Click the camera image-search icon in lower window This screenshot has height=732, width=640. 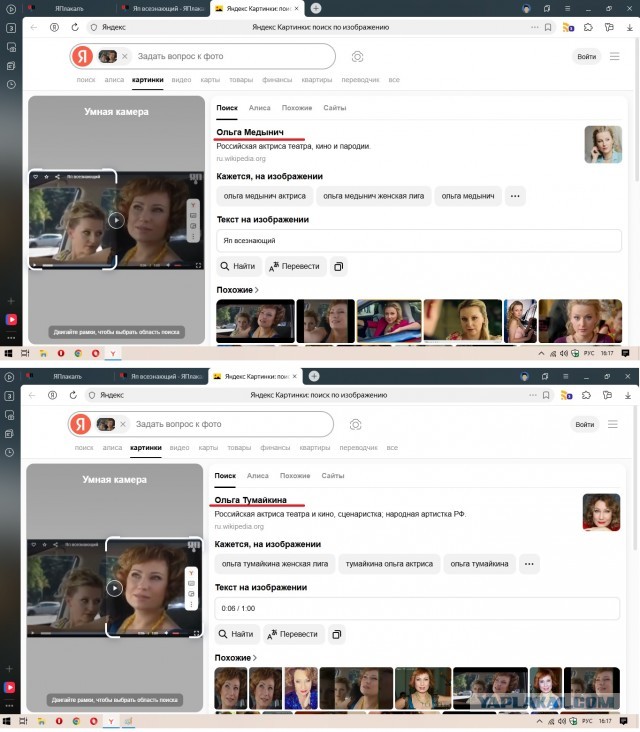click(x=355, y=425)
